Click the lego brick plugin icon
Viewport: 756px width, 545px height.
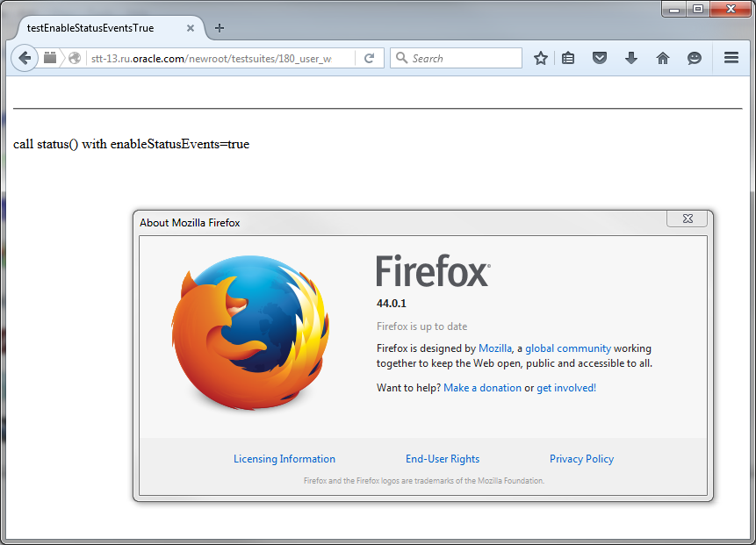(50, 58)
